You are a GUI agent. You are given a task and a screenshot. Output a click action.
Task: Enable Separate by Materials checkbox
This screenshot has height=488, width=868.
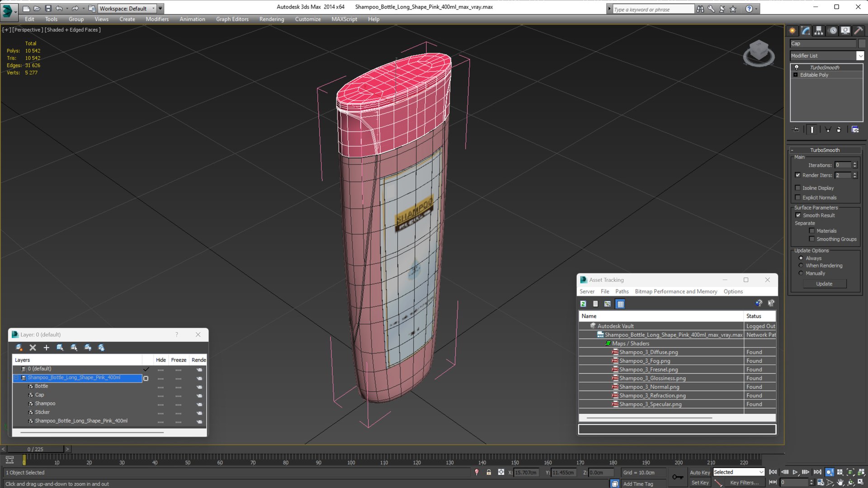pos(812,231)
